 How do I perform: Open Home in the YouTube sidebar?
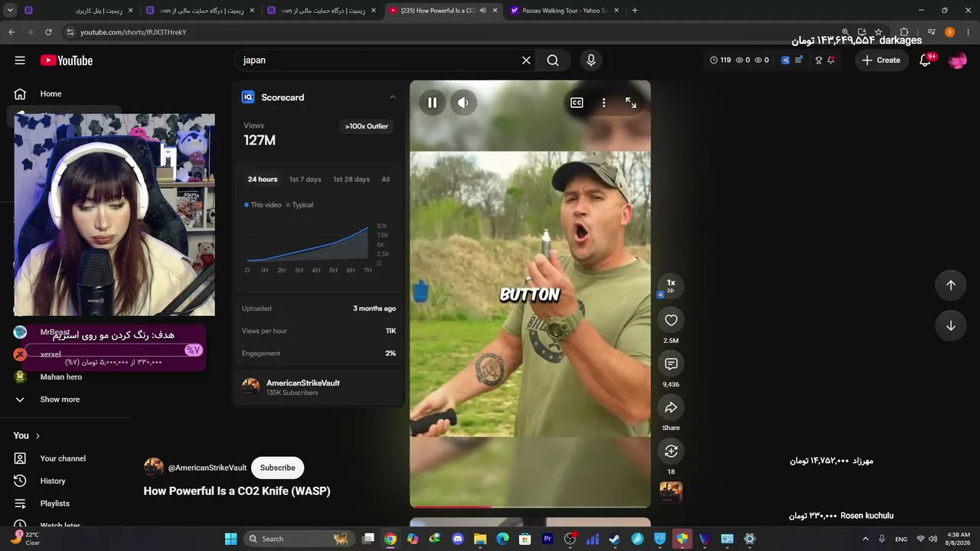(51, 93)
